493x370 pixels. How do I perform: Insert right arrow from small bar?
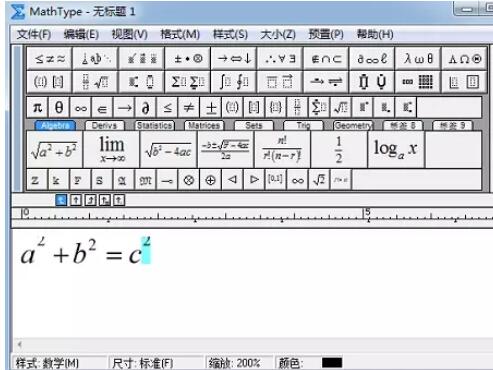pyautogui.click(x=124, y=107)
